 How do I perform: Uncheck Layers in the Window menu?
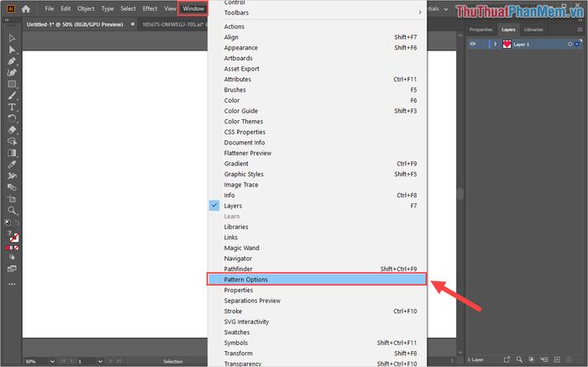pos(233,206)
